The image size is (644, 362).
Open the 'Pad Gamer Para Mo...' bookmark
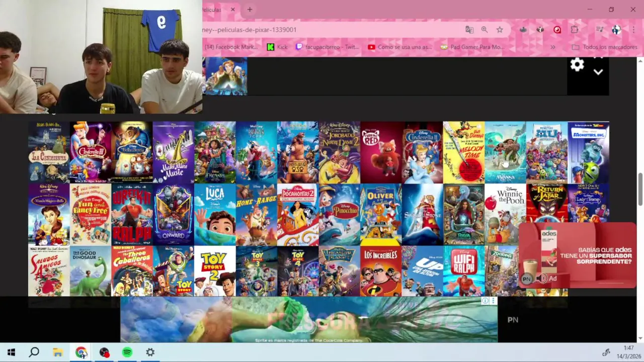tap(472, 47)
